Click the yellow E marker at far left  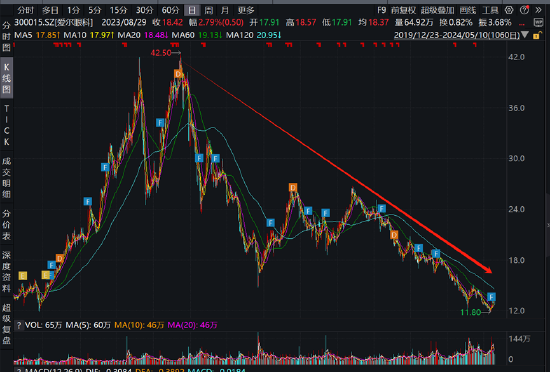[x=22, y=276]
